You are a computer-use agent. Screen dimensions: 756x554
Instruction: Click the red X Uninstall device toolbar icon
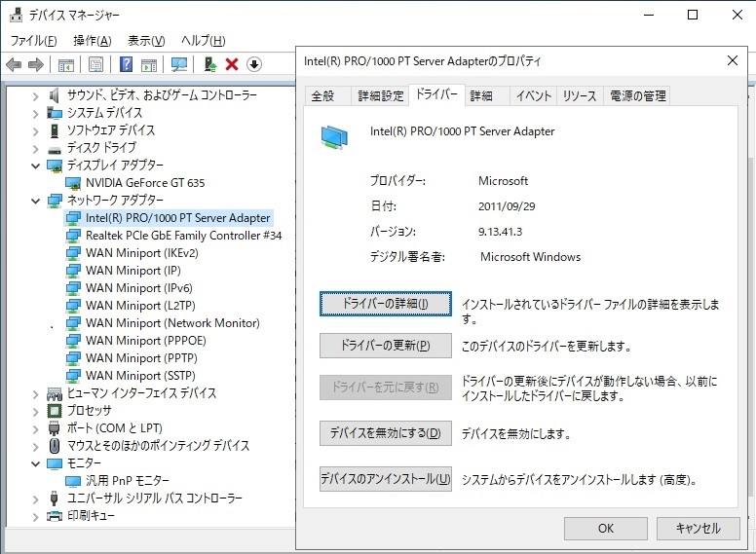tap(232, 64)
